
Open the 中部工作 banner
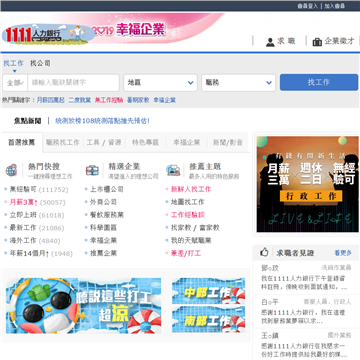(x=208, y=291)
